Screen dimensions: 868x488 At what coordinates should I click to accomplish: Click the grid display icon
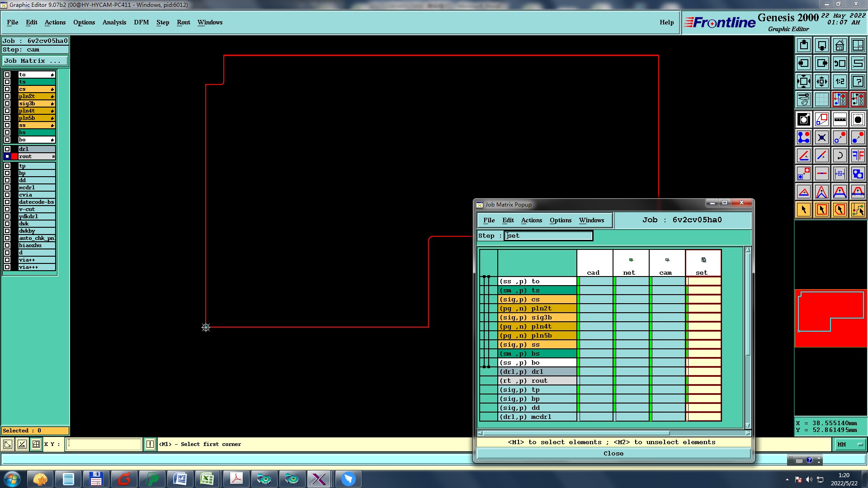[821, 99]
